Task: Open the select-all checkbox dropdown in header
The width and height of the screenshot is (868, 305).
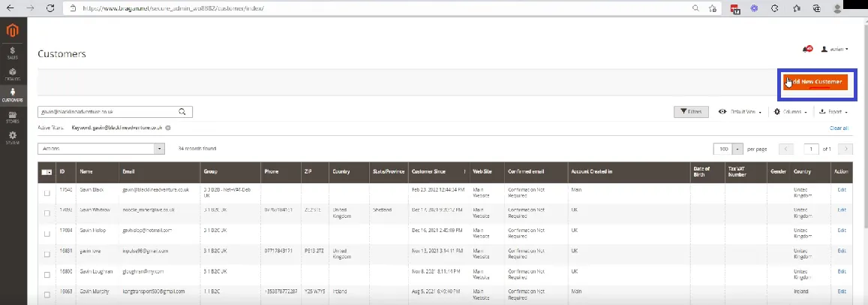Action: tap(47, 172)
